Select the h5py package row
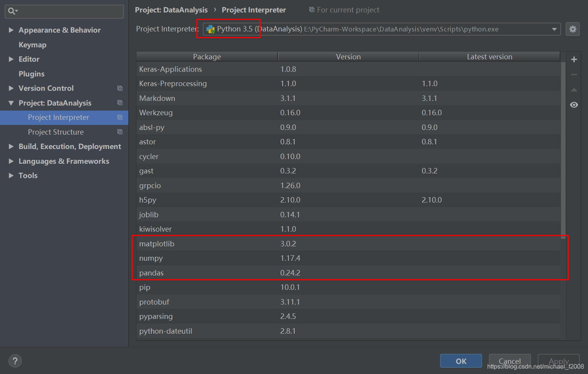Image resolution: width=588 pixels, height=374 pixels. [x=348, y=200]
